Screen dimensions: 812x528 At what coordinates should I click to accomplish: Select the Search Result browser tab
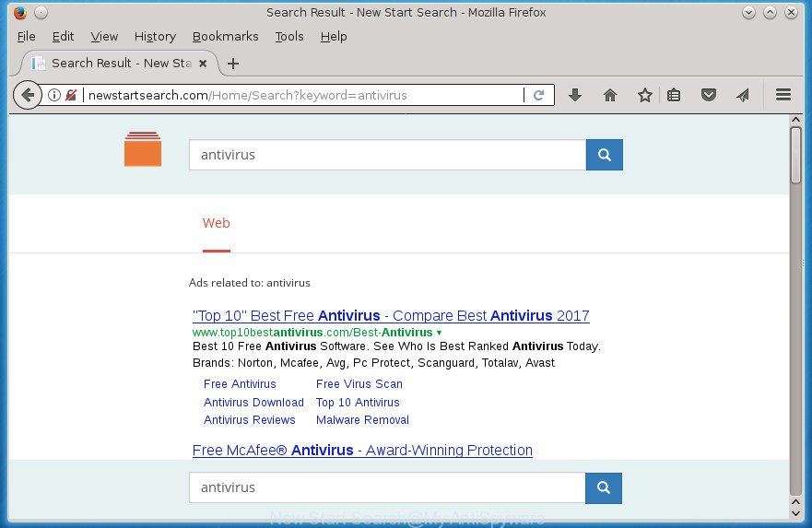119,64
